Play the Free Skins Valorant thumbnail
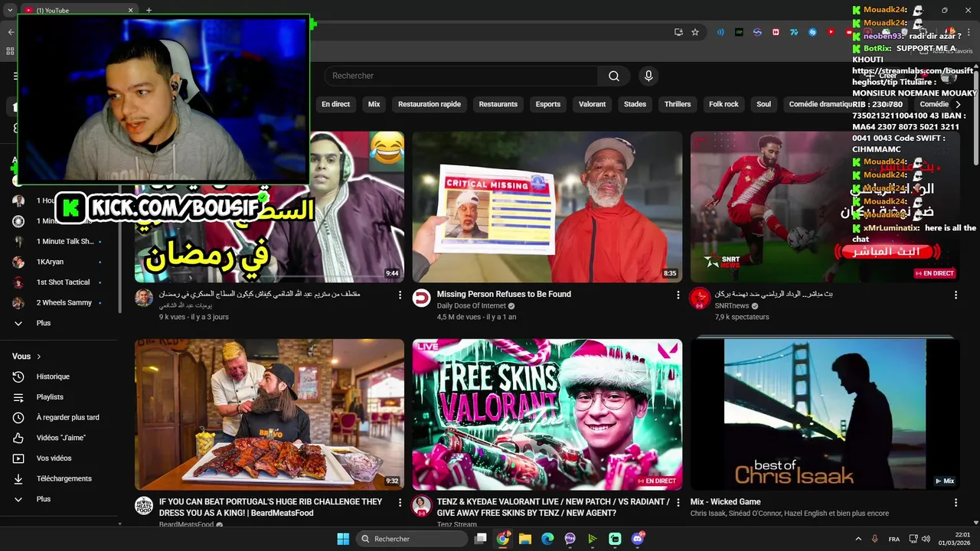Viewport: 980px width, 551px height. coord(547,414)
